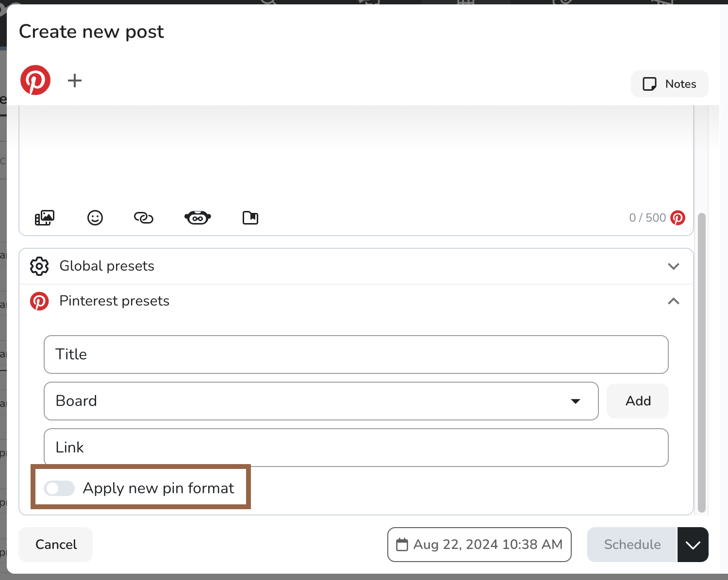Open the media upload image icon
Screen dimensions: 728x580
(x=45, y=218)
